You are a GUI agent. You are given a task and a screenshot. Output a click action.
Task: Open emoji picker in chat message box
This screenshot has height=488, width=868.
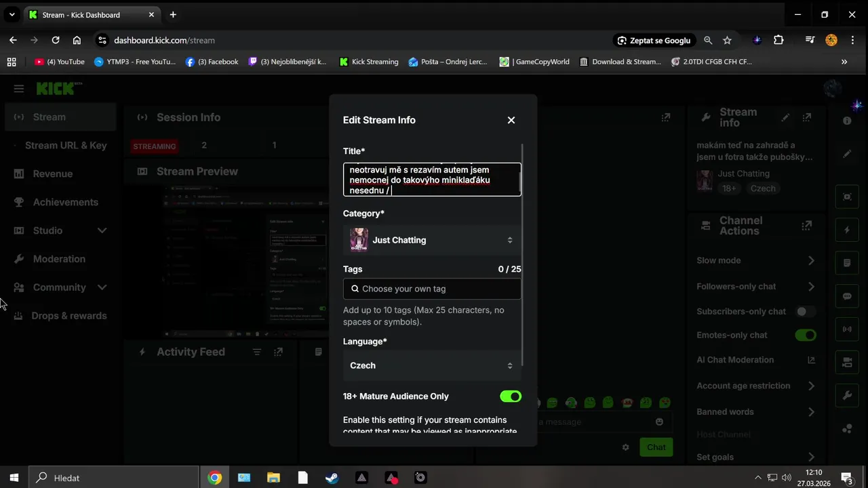click(659, 422)
